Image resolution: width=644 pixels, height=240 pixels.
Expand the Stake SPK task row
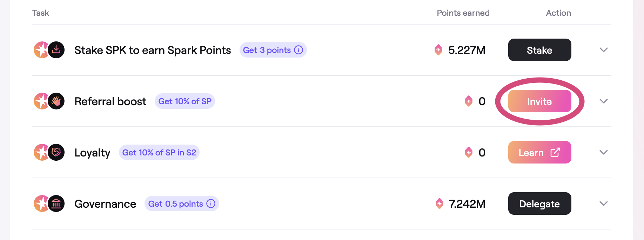(603, 50)
